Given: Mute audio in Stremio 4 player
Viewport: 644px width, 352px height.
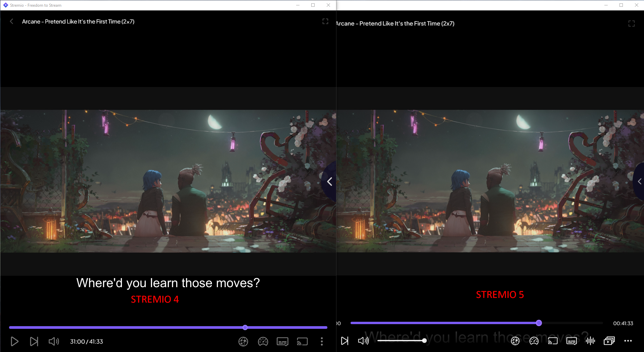Looking at the screenshot, I should [x=54, y=342].
